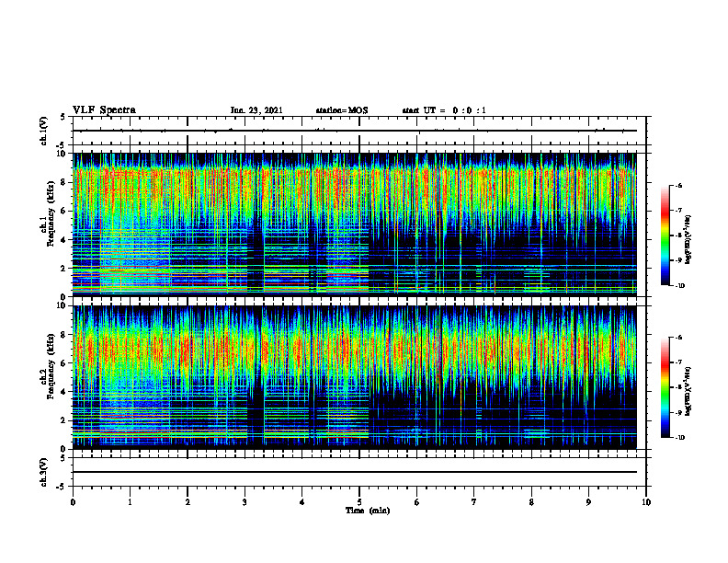Viewport: 728px width, 563px height.
Task: Click the ch.2 spectrogram color scale bar
Action: pos(665,387)
